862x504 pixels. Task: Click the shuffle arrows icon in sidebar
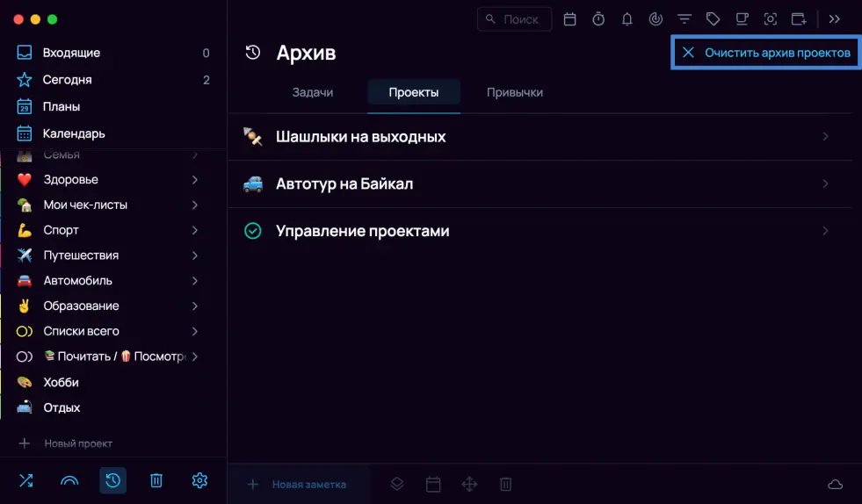click(x=25, y=480)
